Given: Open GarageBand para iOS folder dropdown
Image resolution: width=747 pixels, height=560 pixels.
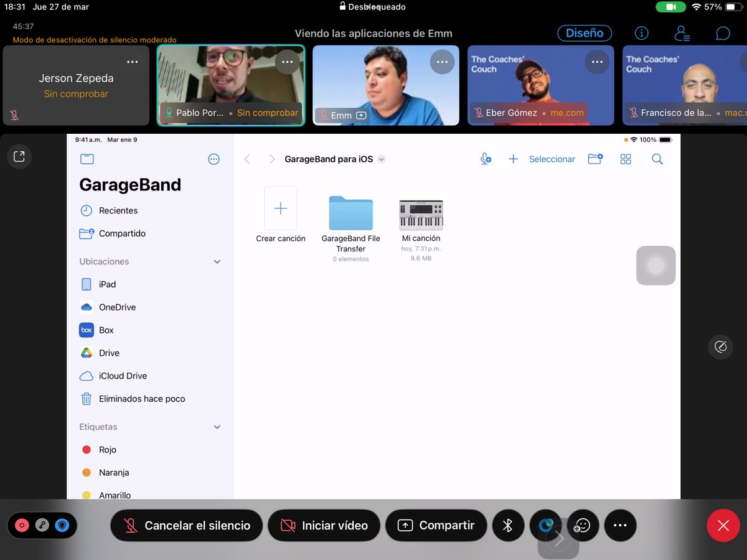Looking at the screenshot, I should point(382,159).
